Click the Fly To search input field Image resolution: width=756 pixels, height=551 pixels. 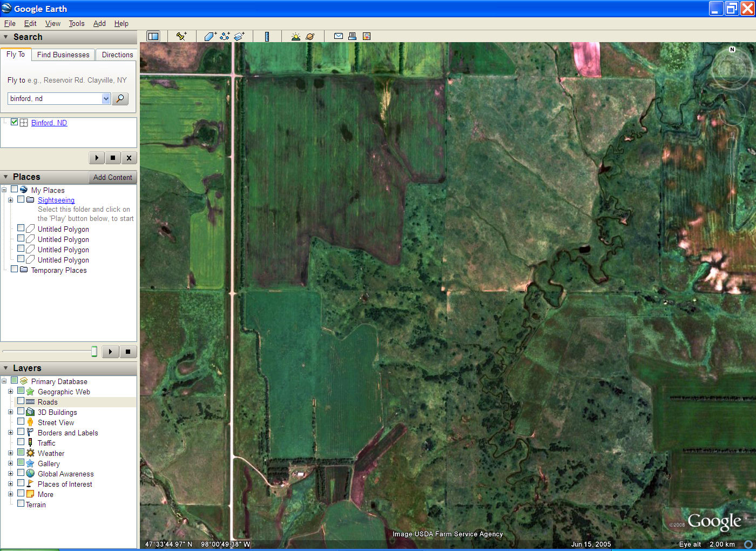click(55, 98)
